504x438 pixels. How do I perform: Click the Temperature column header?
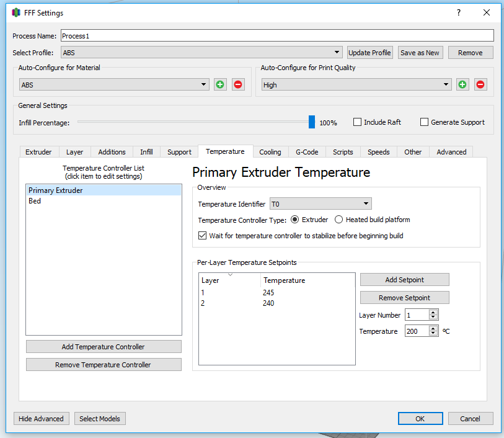[308, 280]
